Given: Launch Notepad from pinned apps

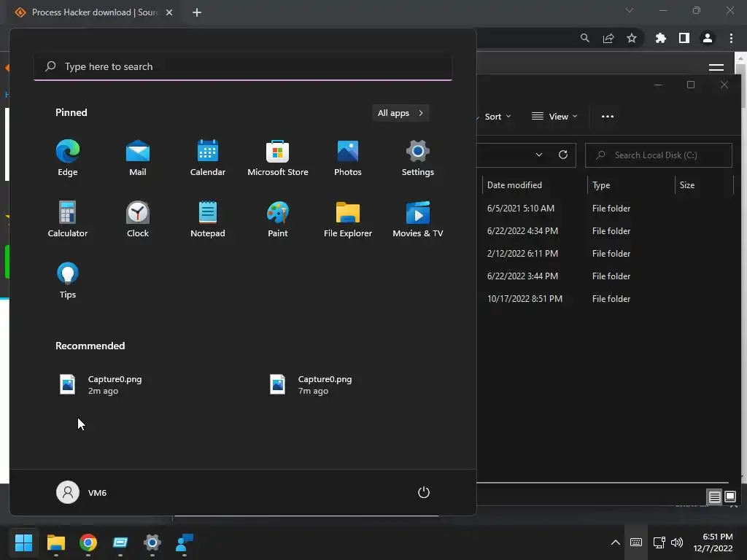Looking at the screenshot, I should click(x=208, y=219).
